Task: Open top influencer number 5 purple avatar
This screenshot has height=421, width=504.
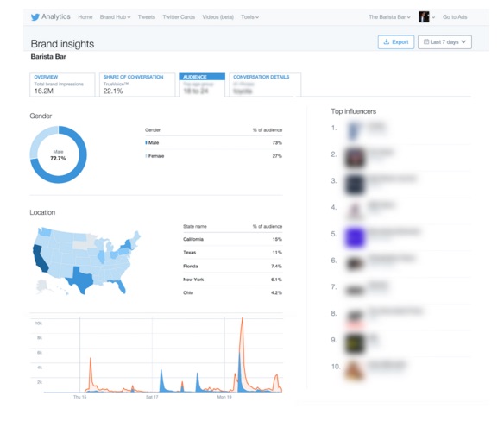Action: (355, 237)
